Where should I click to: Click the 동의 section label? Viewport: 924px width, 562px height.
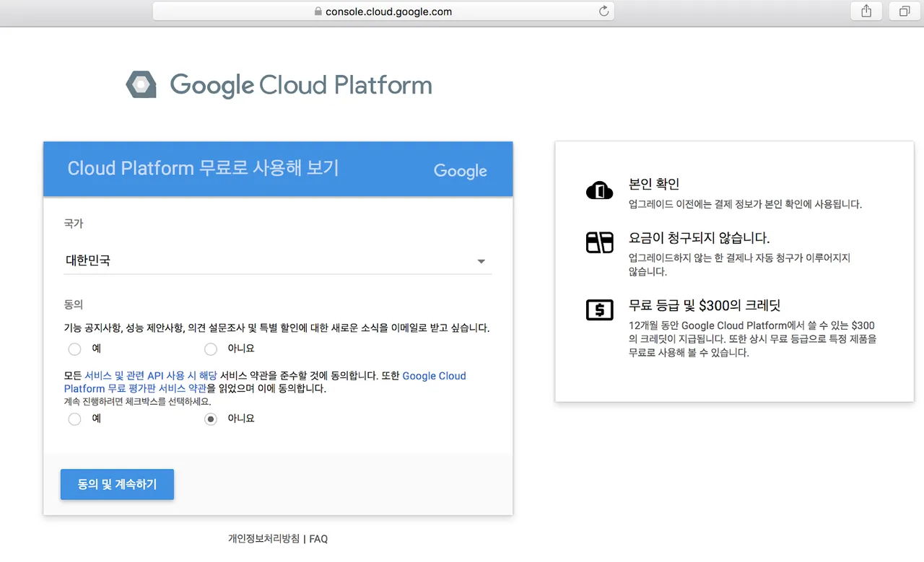click(x=74, y=304)
